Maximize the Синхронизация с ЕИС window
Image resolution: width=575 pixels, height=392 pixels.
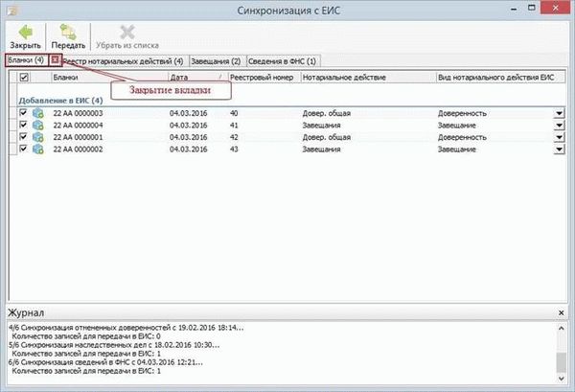(531, 8)
